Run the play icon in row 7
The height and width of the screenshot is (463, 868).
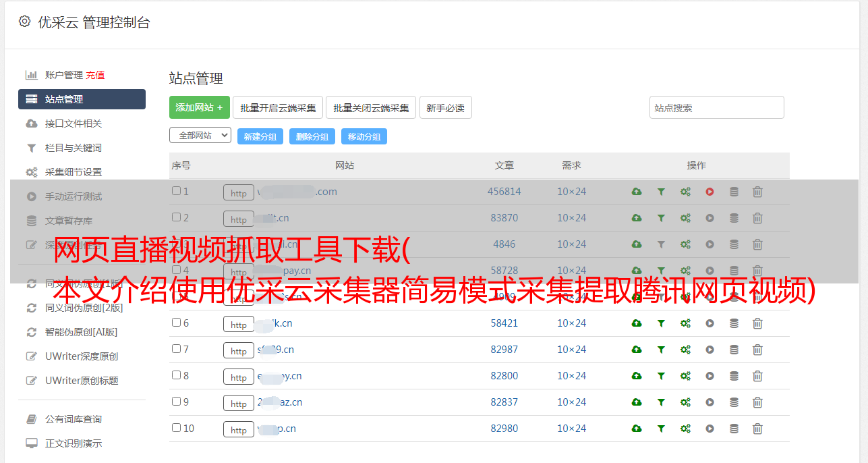(710, 350)
